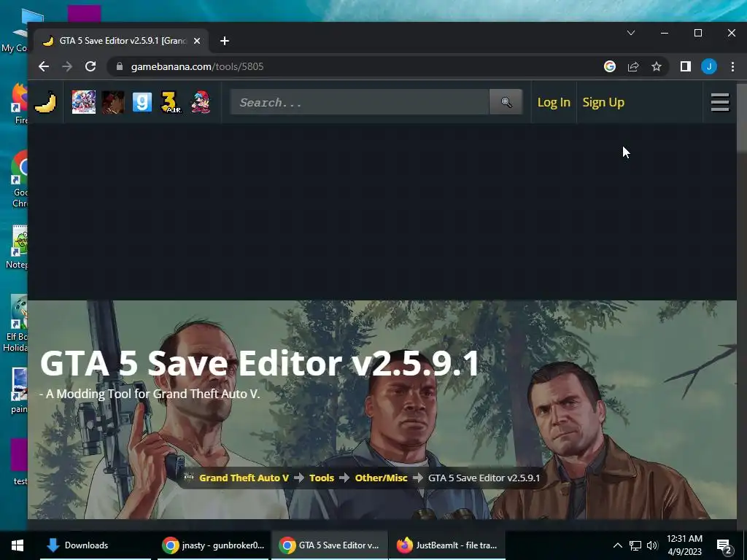Toggle the Chrome side panel icon
The height and width of the screenshot is (560, 747).
point(686,66)
